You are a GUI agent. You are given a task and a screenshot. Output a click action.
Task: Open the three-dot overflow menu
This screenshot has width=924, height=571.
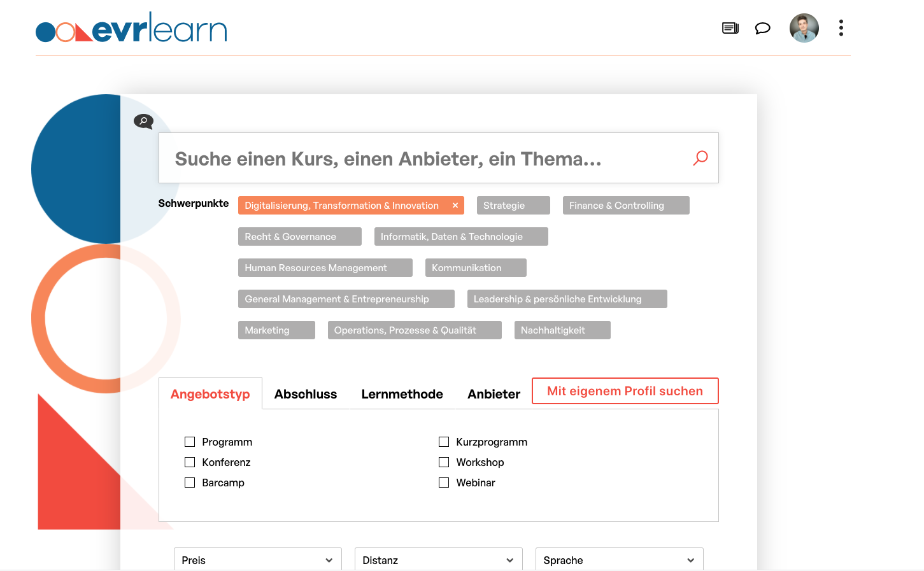pyautogui.click(x=841, y=28)
